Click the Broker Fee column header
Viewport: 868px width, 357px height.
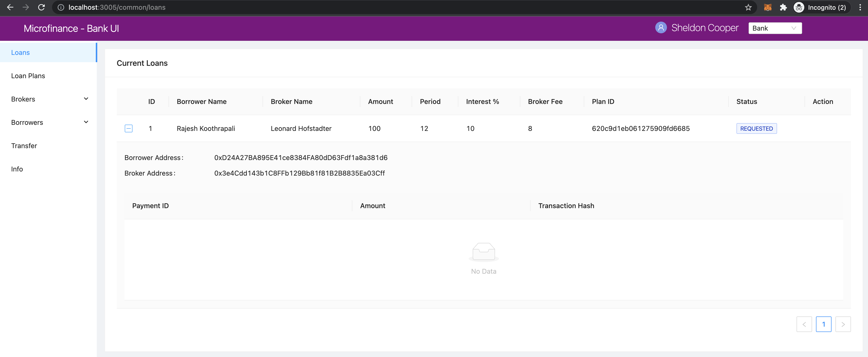click(545, 102)
